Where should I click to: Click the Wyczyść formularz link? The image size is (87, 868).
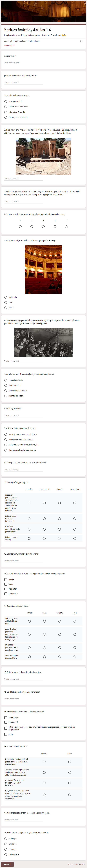coord(76,864)
